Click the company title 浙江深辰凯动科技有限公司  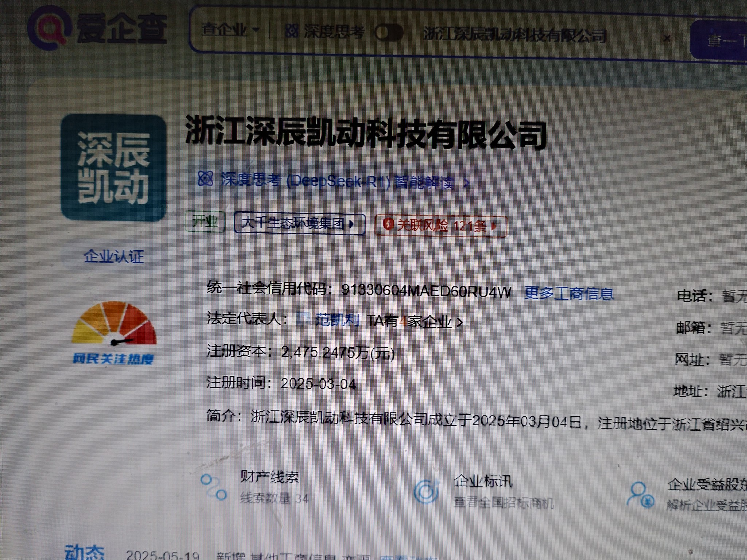(x=366, y=133)
